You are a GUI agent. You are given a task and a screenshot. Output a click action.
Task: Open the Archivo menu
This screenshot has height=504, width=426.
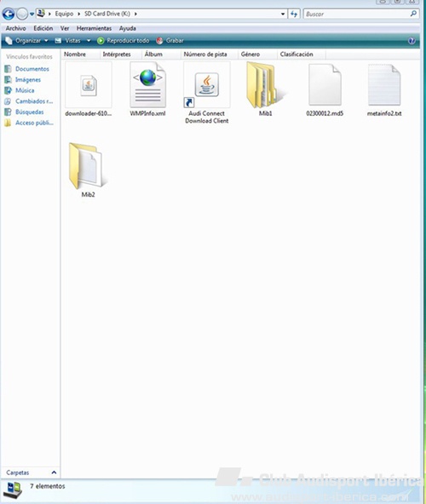[16, 28]
